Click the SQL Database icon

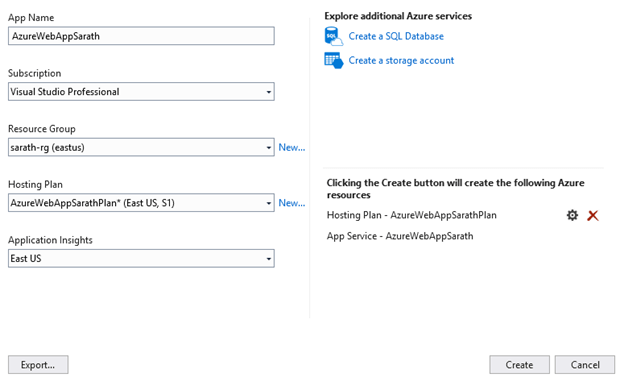coord(333,36)
